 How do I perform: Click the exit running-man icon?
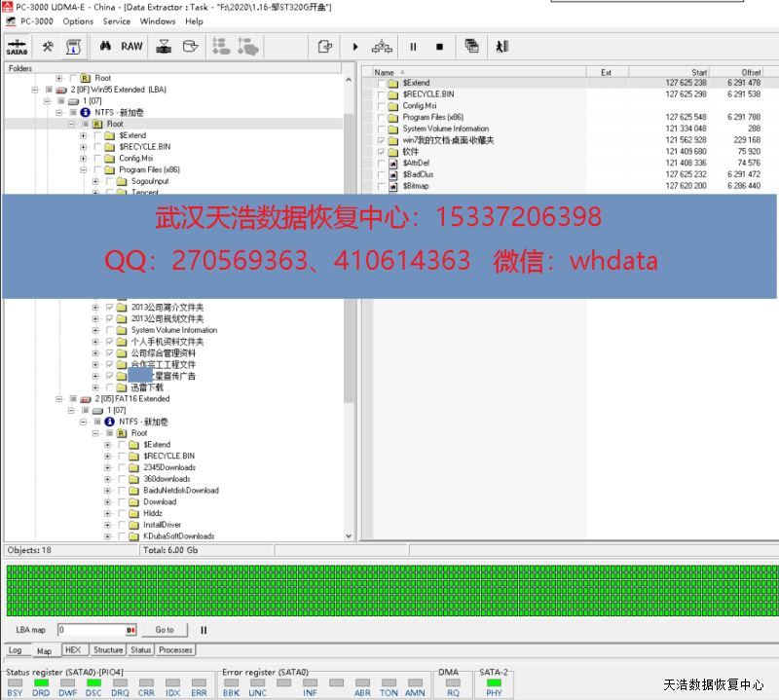click(x=501, y=46)
